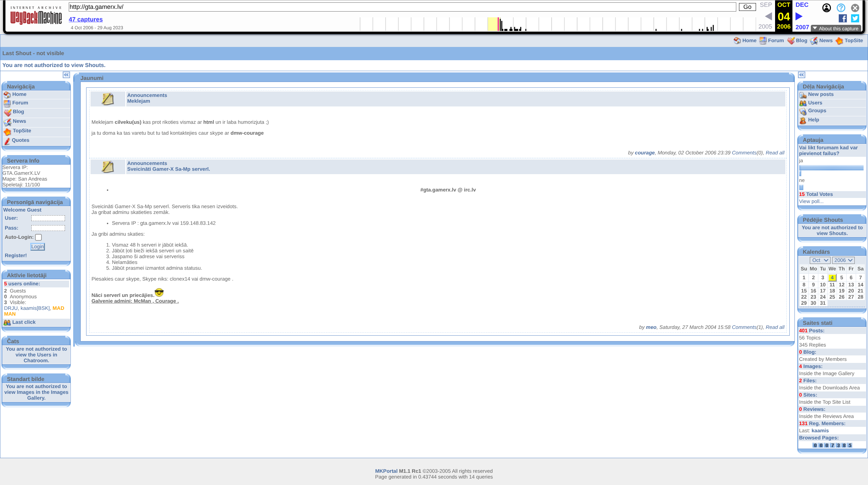868x485 pixels.
Task: Click the Login button
Action: coord(37,247)
